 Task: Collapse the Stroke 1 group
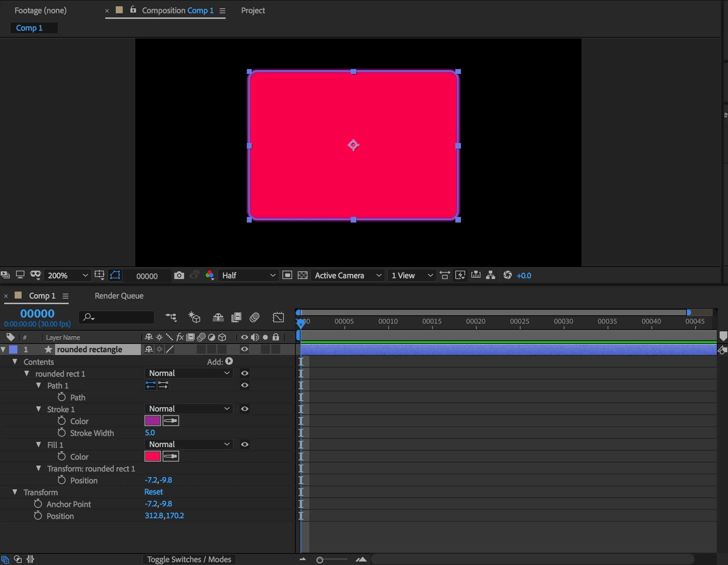39,409
